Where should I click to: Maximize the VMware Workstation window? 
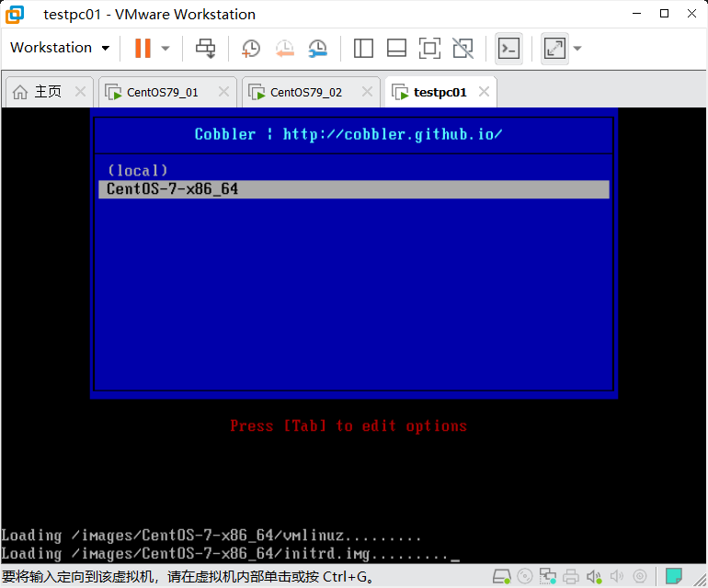point(664,14)
